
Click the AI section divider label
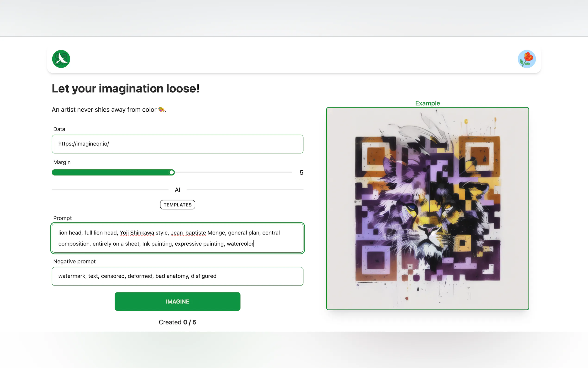coord(178,190)
